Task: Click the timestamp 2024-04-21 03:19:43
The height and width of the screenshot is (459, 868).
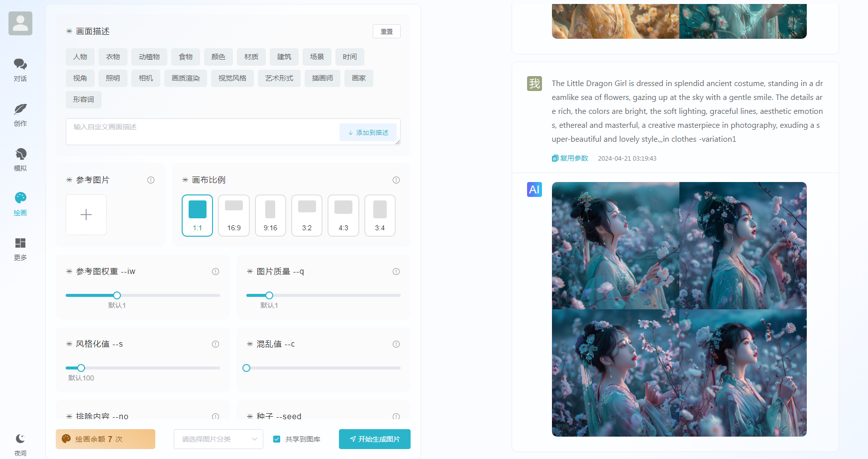Action: [x=627, y=159]
